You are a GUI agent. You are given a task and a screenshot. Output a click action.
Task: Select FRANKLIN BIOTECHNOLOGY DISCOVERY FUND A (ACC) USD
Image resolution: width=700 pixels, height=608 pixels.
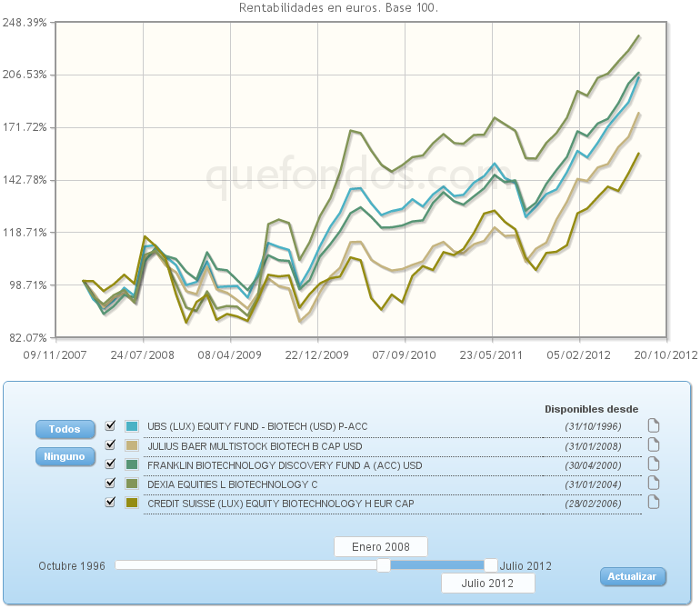(x=284, y=466)
